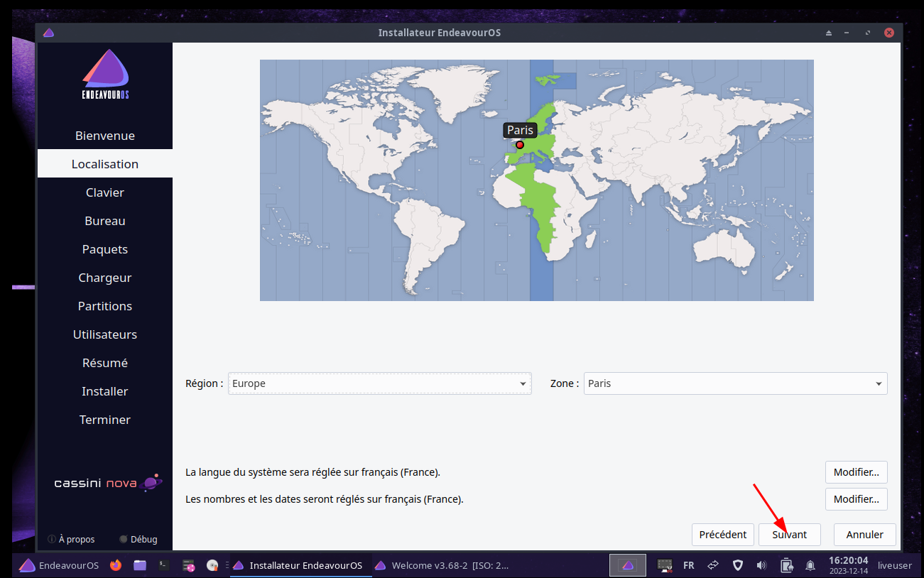The height and width of the screenshot is (578, 924).
Task: Toggle the Débug option
Action: coord(138,539)
